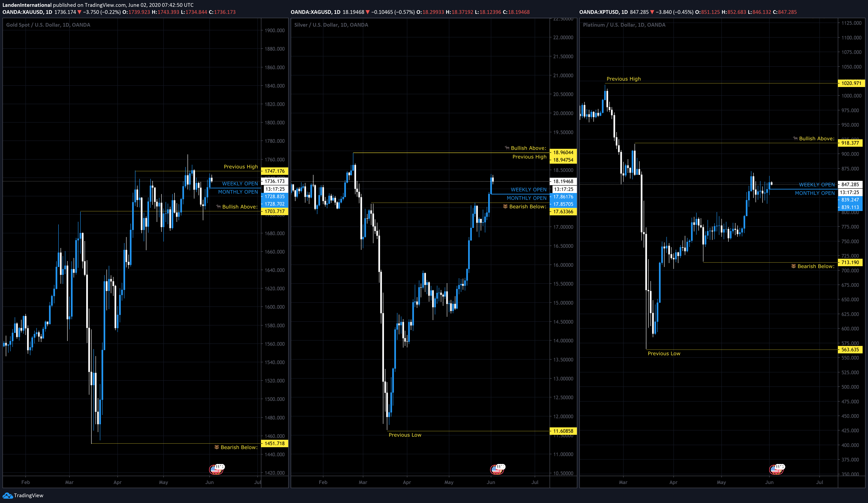The image size is (868, 503).
Task: Click the blue 17.86176 price tag
Action: 563,197
